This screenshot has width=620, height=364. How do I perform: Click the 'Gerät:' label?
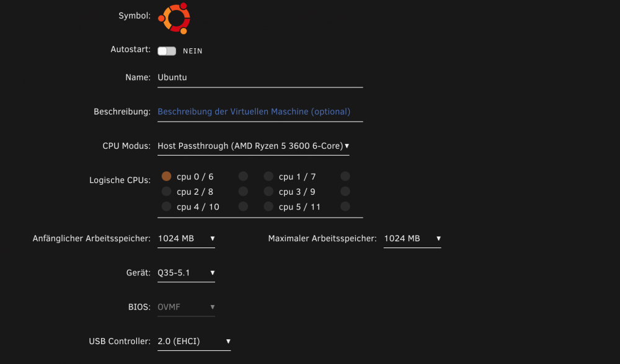point(138,273)
